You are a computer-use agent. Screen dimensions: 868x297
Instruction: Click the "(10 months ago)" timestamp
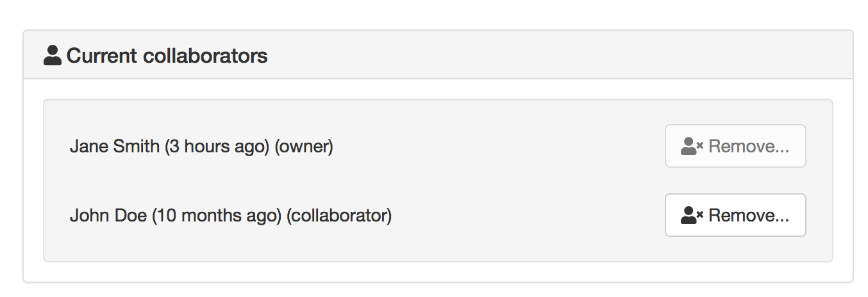[217, 216]
